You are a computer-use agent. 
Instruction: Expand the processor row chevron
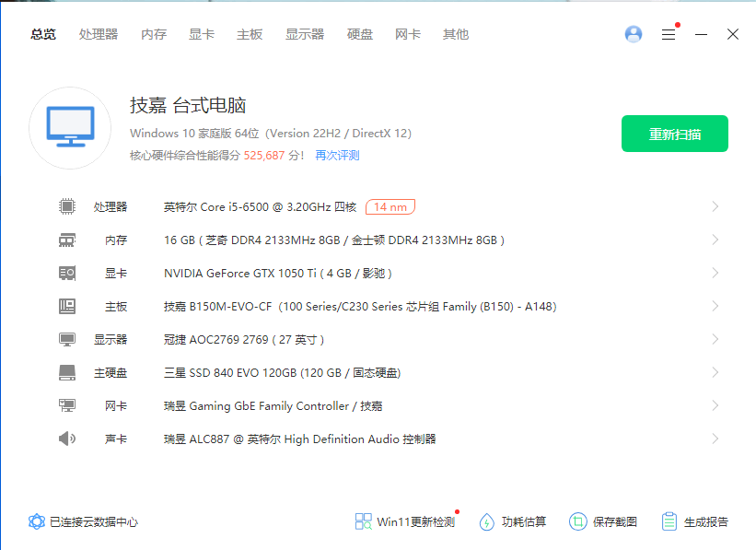pyautogui.click(x=715, y=206)
